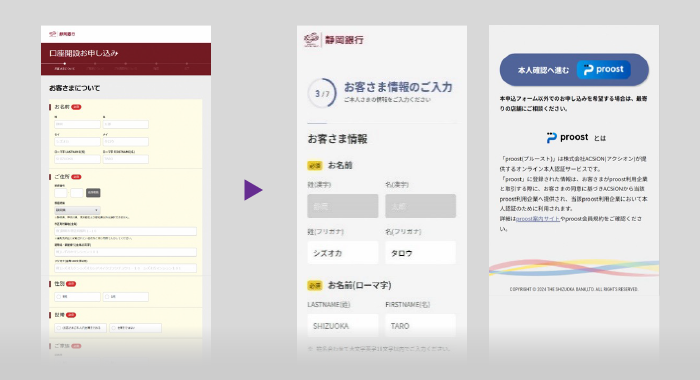Click the 姓(フリガナ) field containing シズオカ

click(x=342, y=253)
